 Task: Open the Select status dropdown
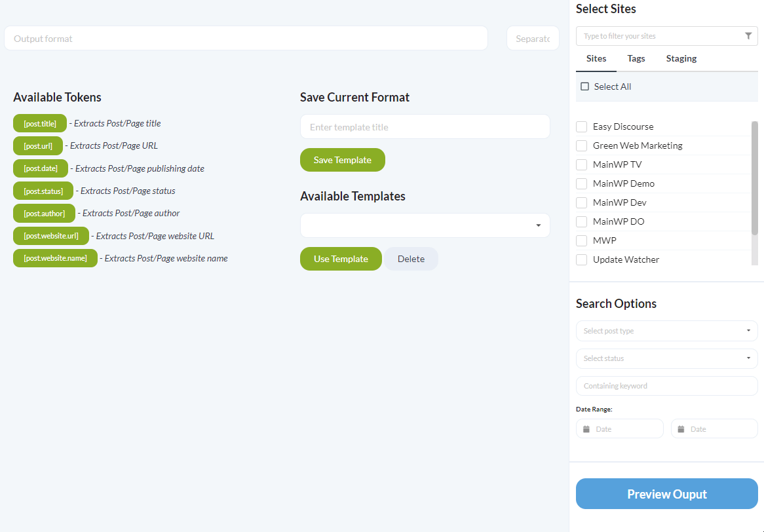point(666,358)
